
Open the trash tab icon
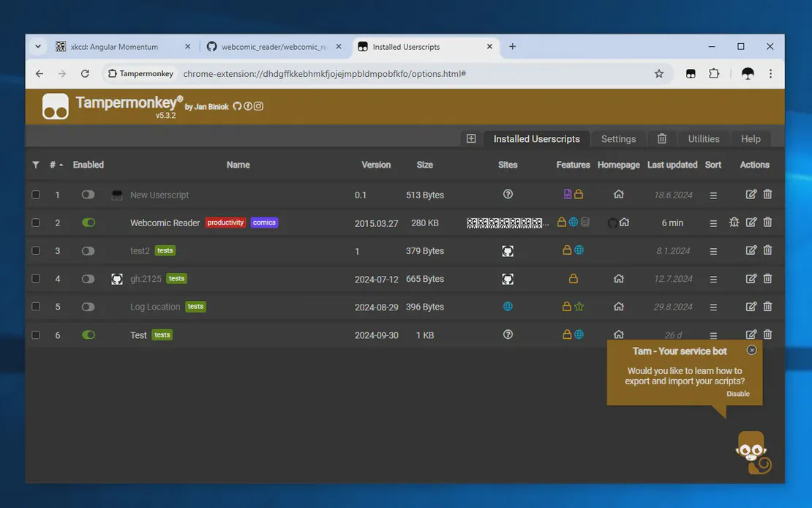coord(662,139)
